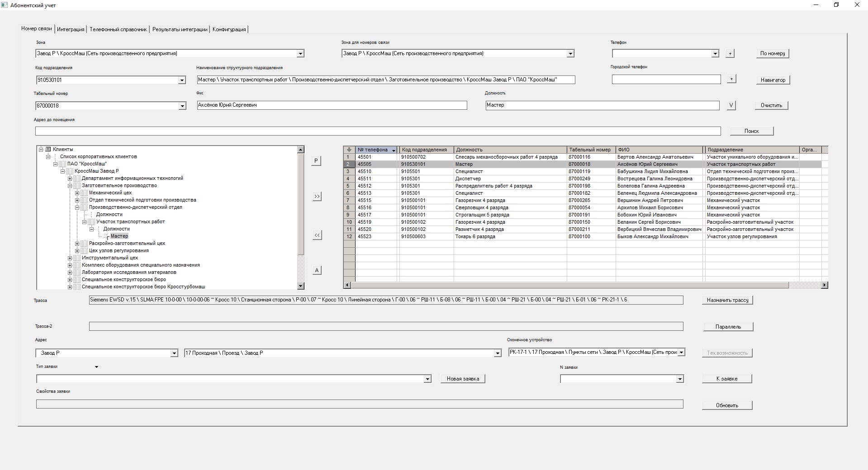Click the По номеру button
Image resolution: width=868 pixels, height=470 pixels.
[x=773, y=53]
